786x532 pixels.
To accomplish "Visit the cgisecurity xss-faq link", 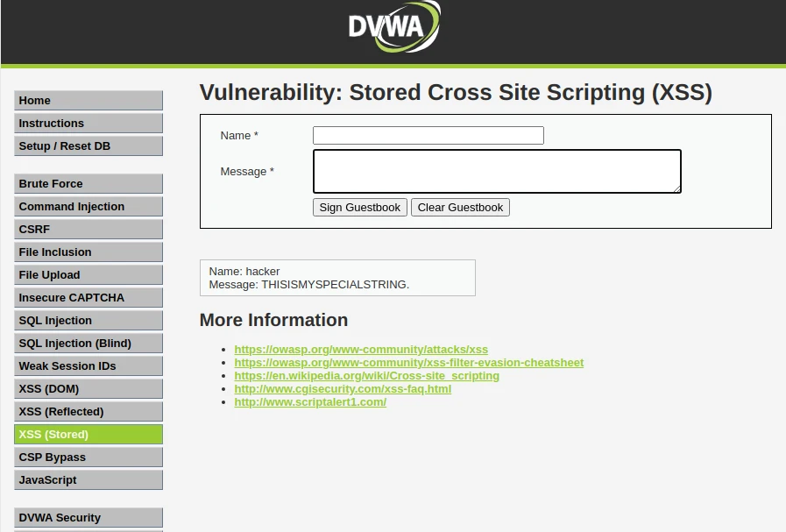I will [343, 389].
